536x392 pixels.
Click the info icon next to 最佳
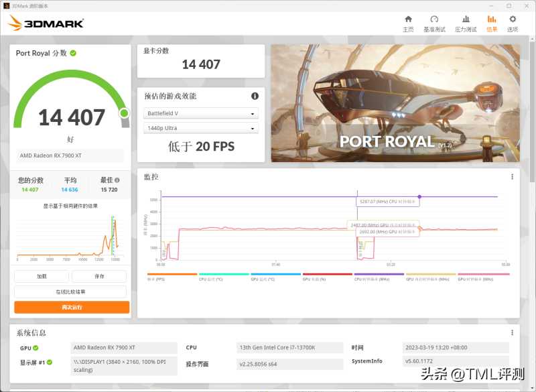tap(117, 180)
